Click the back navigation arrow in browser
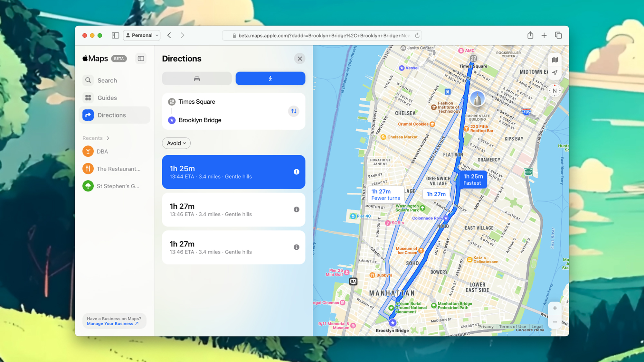 [x=169, y=35]
